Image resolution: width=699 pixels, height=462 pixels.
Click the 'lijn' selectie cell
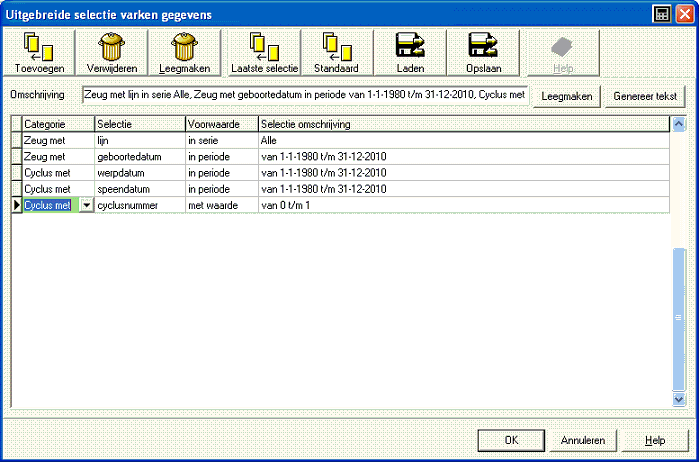click(140, 140)
